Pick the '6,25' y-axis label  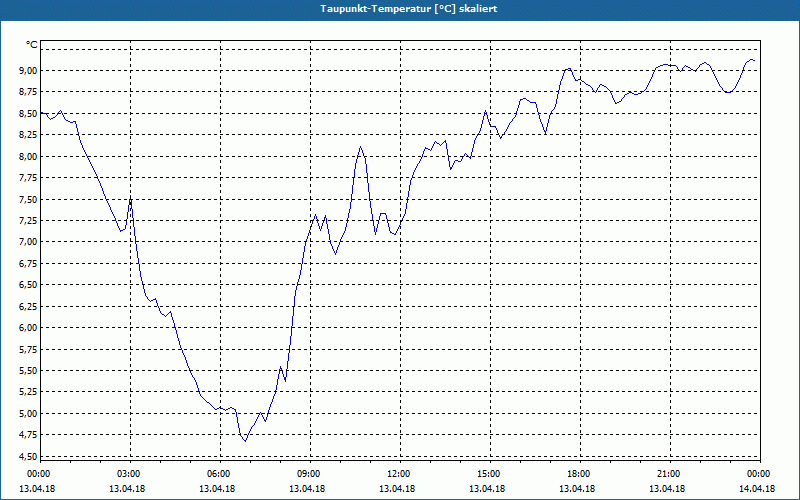point(29,306)
